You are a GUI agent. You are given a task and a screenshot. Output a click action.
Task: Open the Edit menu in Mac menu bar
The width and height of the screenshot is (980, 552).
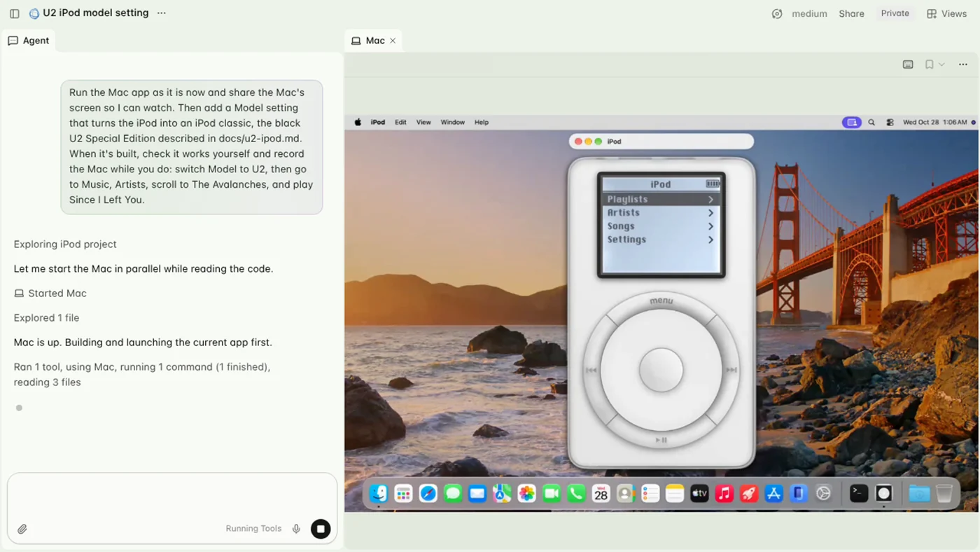400,122
